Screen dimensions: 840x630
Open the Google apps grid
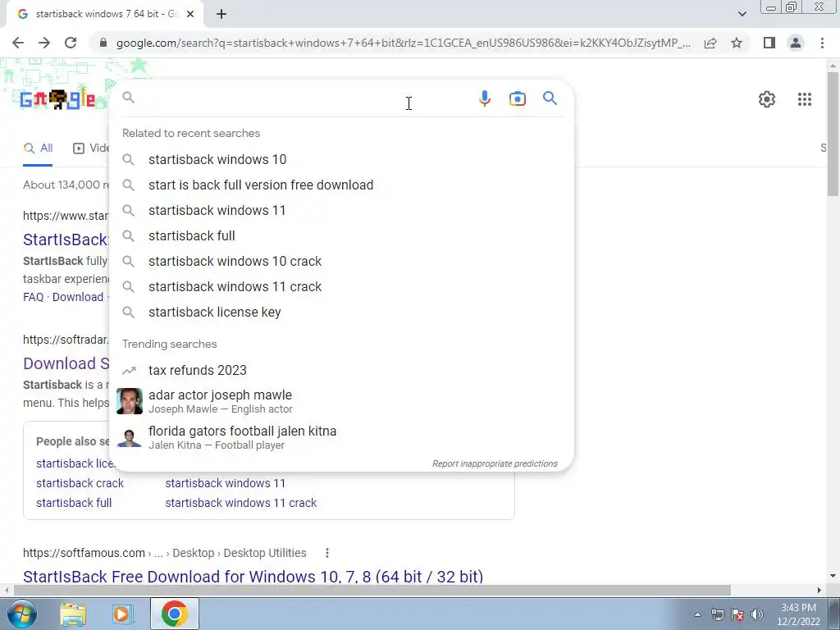tap(804, 99)
